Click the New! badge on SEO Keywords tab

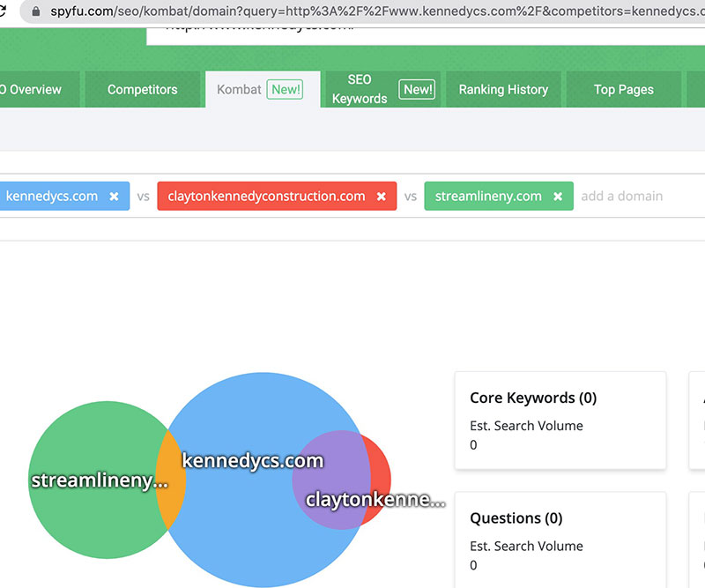(x=417, y=89)
